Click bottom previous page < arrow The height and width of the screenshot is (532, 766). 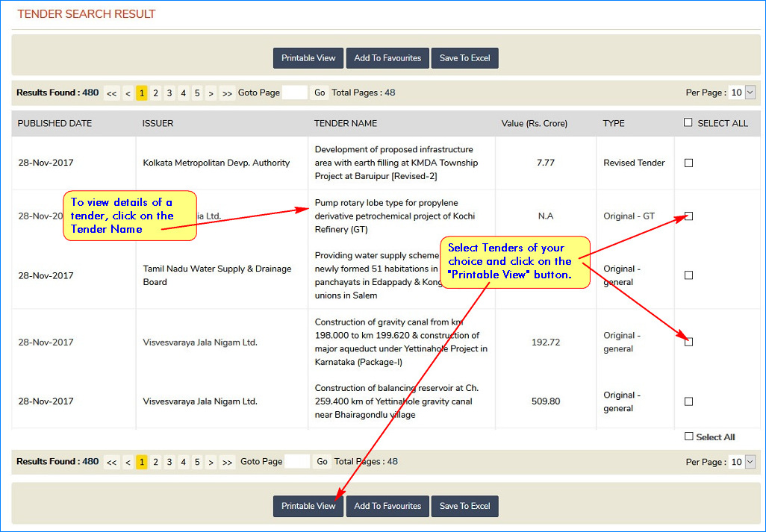[128, 462]
